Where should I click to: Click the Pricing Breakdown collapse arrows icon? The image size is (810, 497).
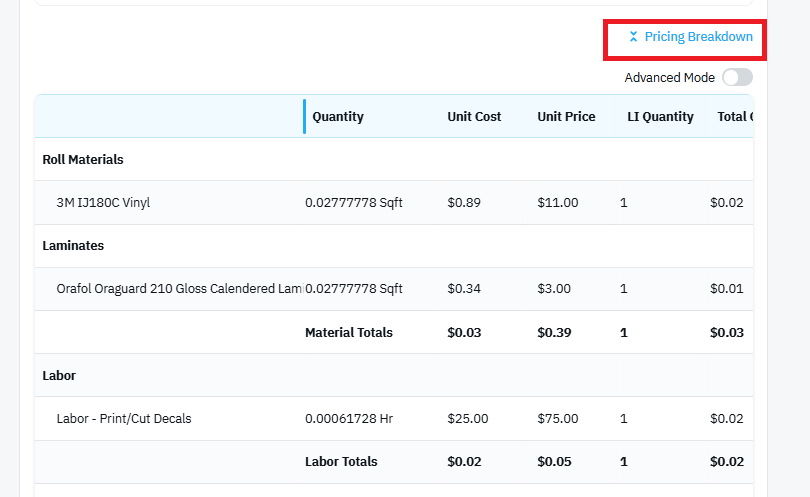(633, 37)
